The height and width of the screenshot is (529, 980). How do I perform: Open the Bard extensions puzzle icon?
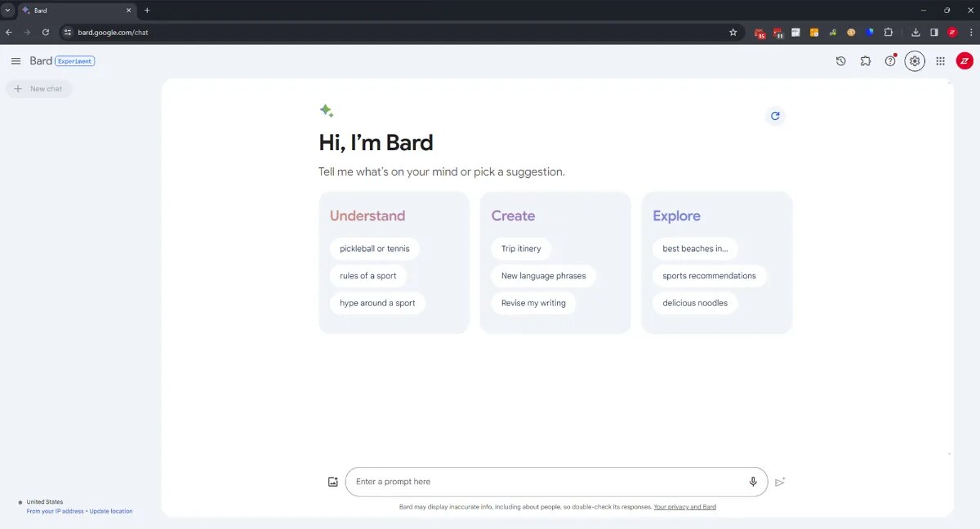866,61
